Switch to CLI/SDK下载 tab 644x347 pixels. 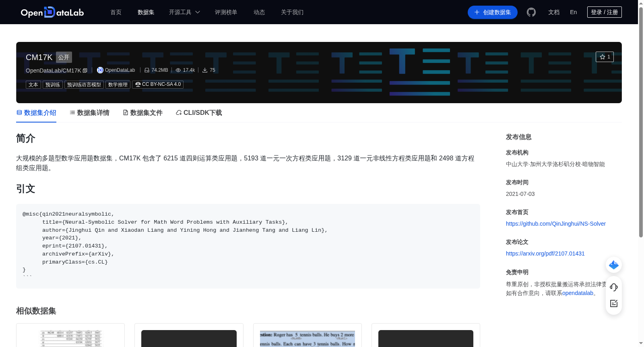click(199, 113)
